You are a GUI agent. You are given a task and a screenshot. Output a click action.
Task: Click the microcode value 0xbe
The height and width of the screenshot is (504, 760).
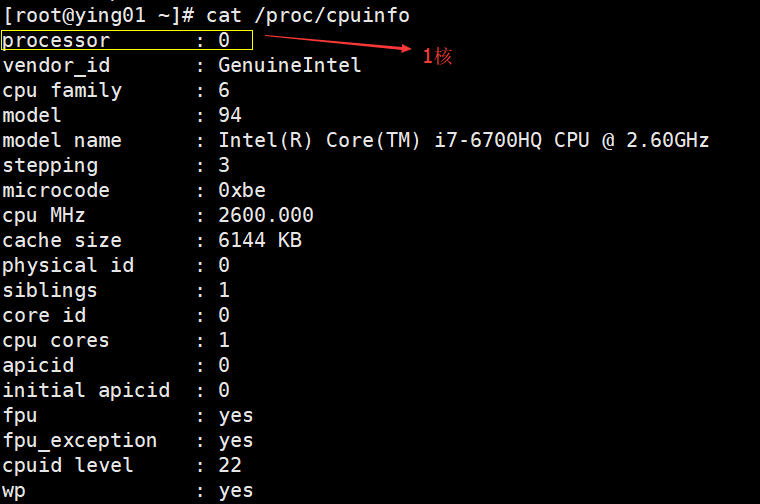pyautogui.click(x=242, y=190)
